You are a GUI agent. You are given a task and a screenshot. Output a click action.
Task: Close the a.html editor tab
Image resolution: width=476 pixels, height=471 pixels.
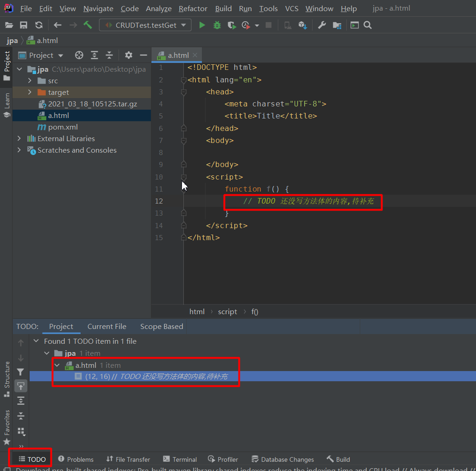[195, 55]
